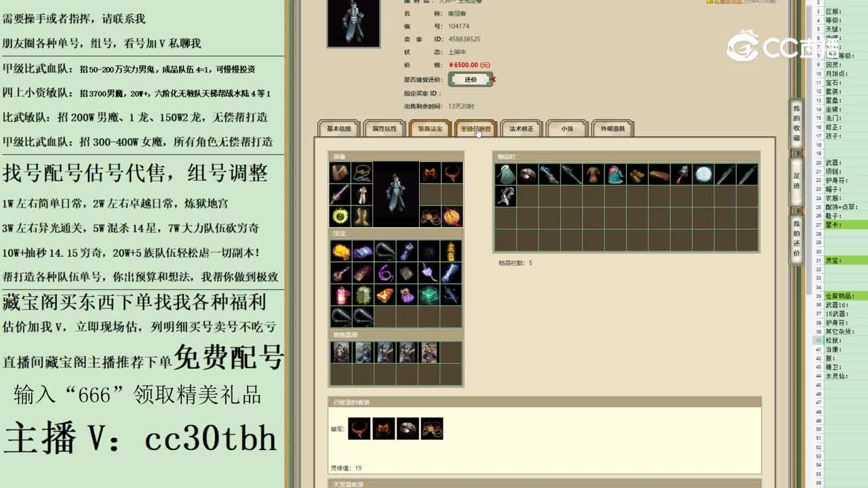Click the 物品栏数: 5 text
The image size is (868, 488).
tap(515, 263)
